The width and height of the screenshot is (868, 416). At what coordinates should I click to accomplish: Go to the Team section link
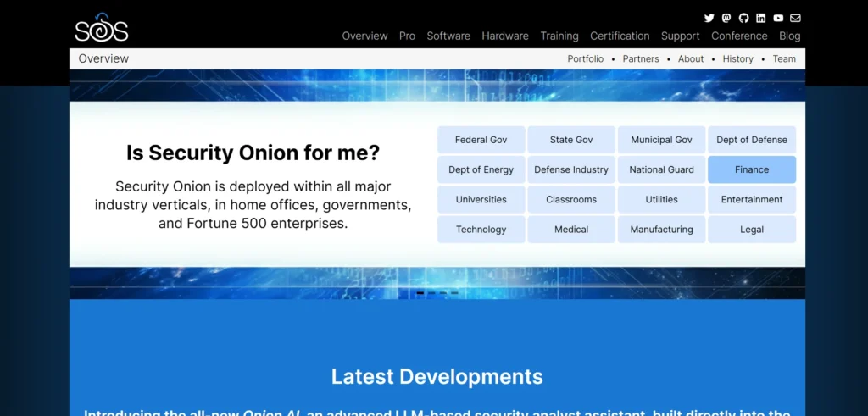click(x=784, y=58)
